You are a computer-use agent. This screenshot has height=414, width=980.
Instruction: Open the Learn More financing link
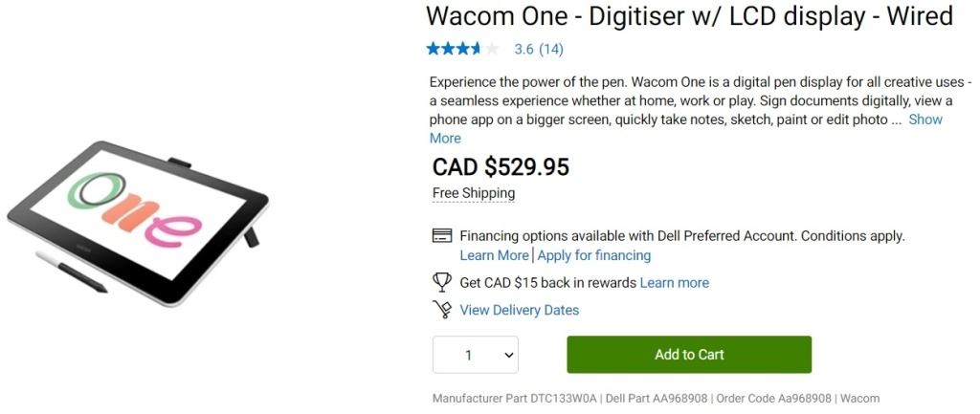click(494, 255)
